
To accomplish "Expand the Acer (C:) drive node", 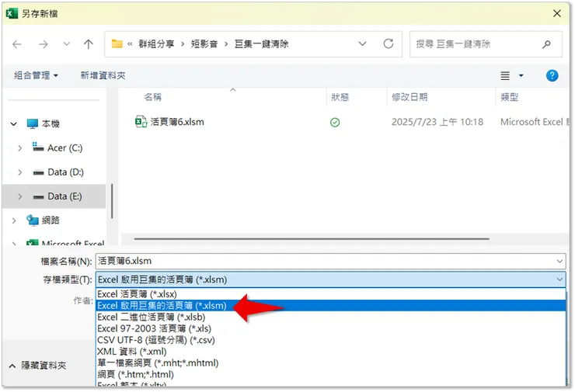I will click(x=19, y=148).
